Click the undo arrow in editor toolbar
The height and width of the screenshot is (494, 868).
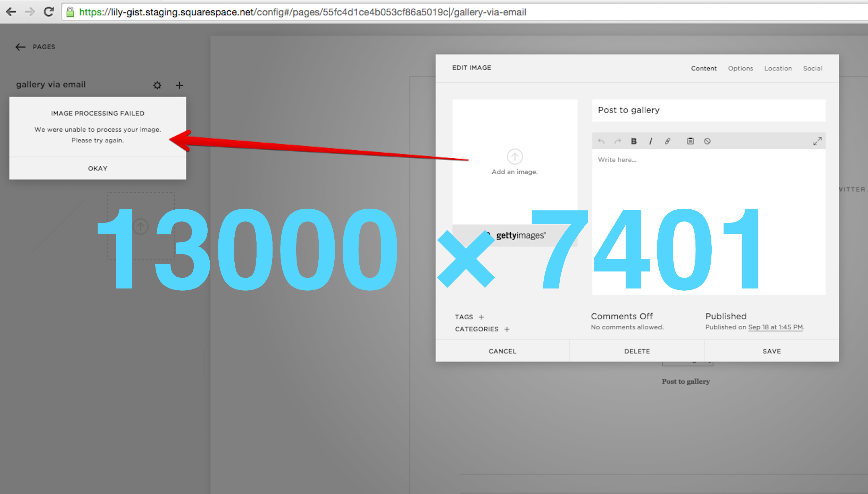tap(601, 141)
